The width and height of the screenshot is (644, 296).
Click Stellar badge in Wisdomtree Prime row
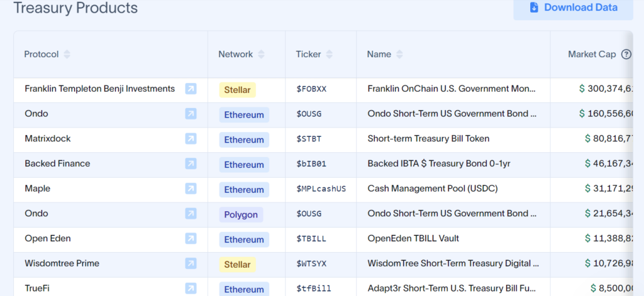click(237, 265)
